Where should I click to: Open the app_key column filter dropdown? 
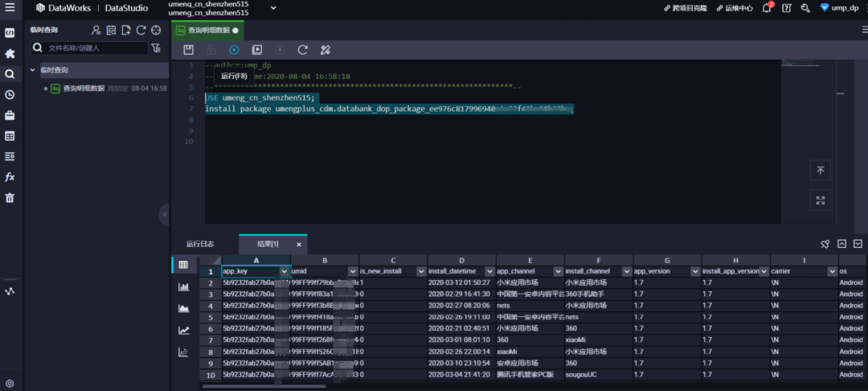(284, 272)
